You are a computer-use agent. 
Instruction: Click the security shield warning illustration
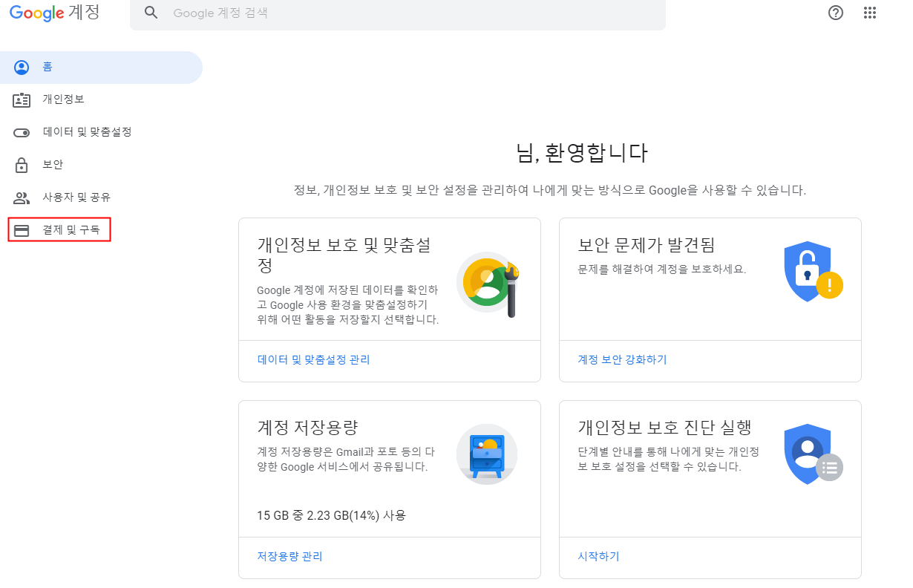(x=813, y=270)
